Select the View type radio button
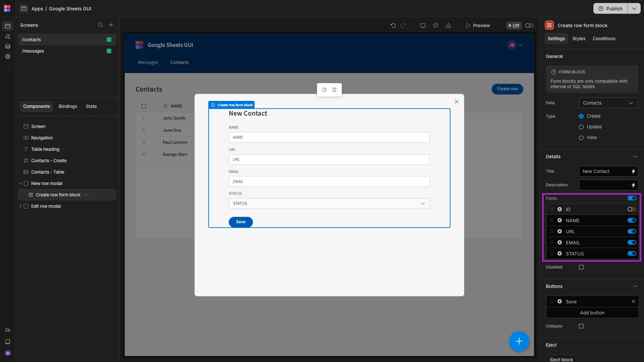The width and height of the screenshot is (644, 362). (581, 138)
